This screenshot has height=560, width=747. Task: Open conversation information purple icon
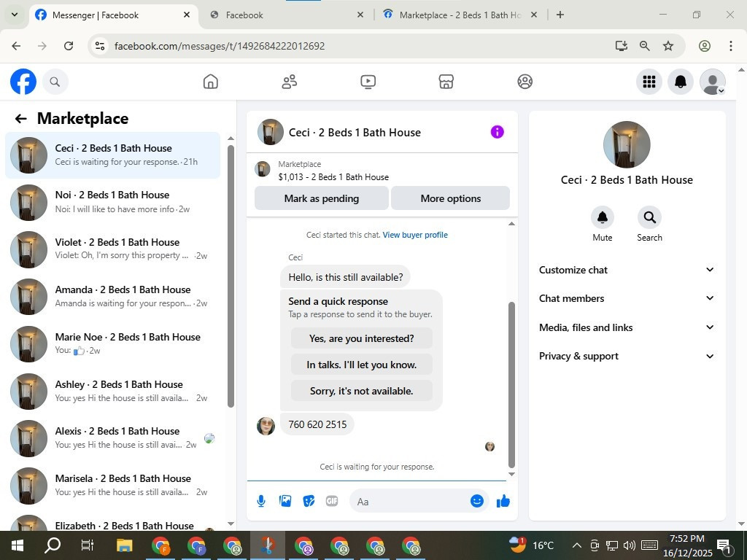coord(497,132)
